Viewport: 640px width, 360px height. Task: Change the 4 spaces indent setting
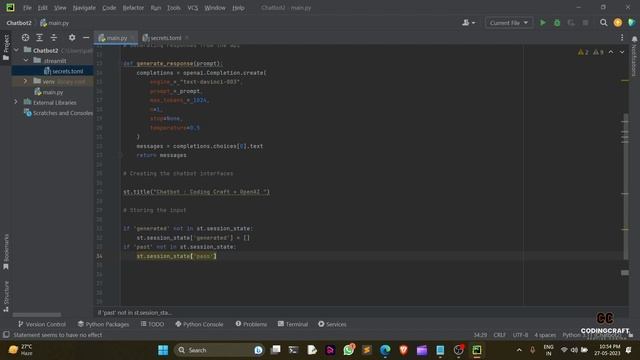pos(545,335)
